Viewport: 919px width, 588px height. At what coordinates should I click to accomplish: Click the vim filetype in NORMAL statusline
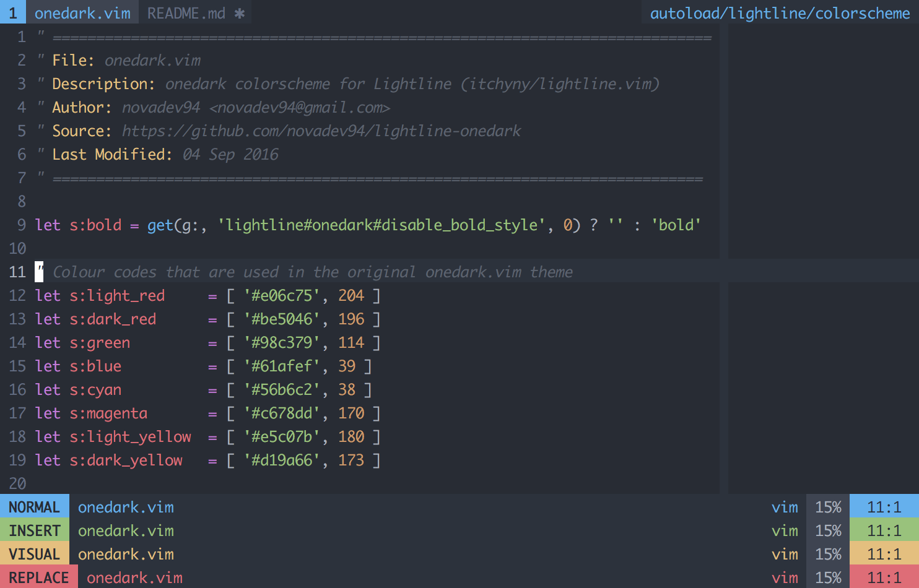click(x=785, y=507)
